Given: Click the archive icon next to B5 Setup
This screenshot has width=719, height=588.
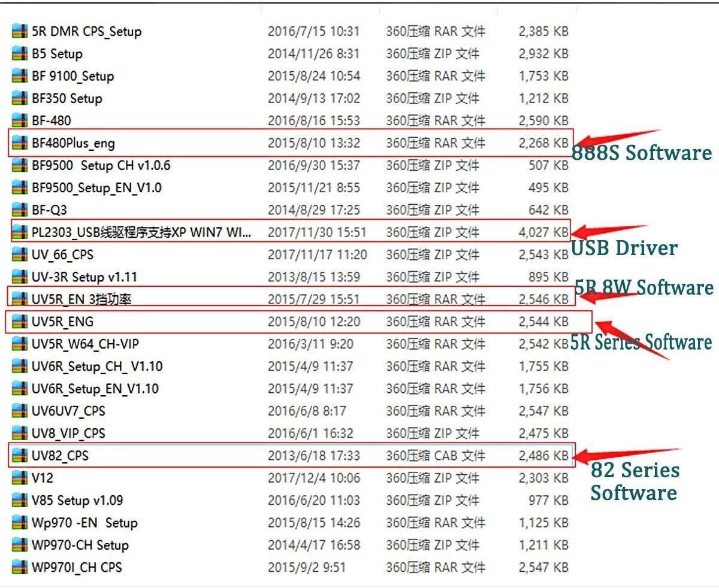Looking at the screenshot, I should (20, 54).
